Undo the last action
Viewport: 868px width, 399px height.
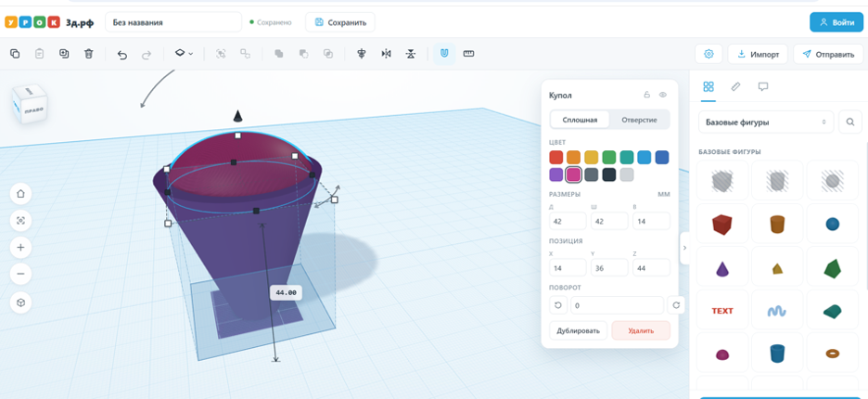[122, 55]
